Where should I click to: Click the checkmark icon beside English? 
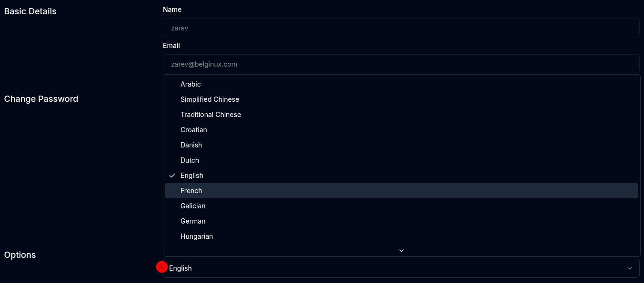click(x=172, y=176)
